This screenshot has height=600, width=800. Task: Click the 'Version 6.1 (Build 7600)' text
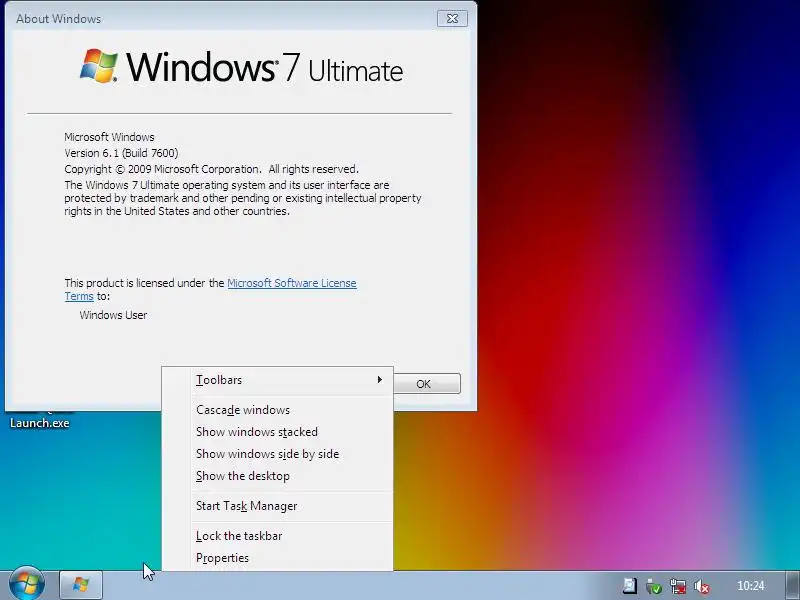[121, 153]
